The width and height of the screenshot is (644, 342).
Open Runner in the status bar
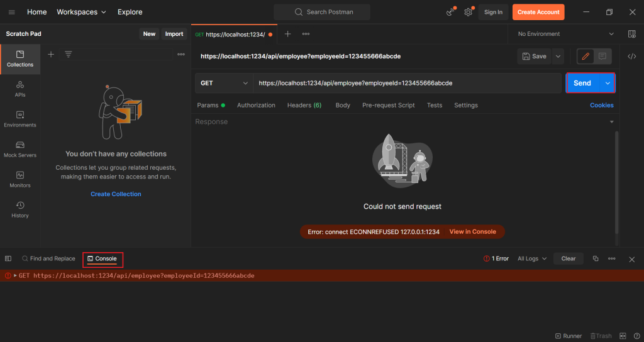(569, 336)
